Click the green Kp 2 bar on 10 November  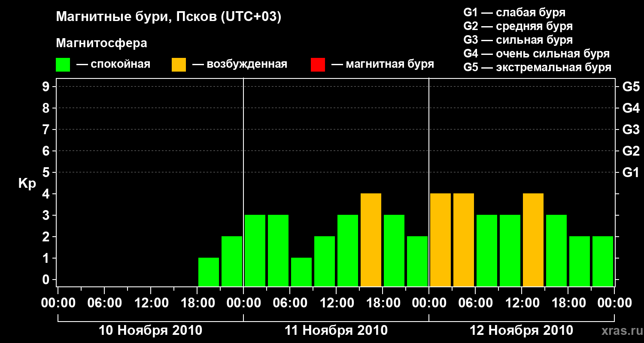[x=232, y=261]
